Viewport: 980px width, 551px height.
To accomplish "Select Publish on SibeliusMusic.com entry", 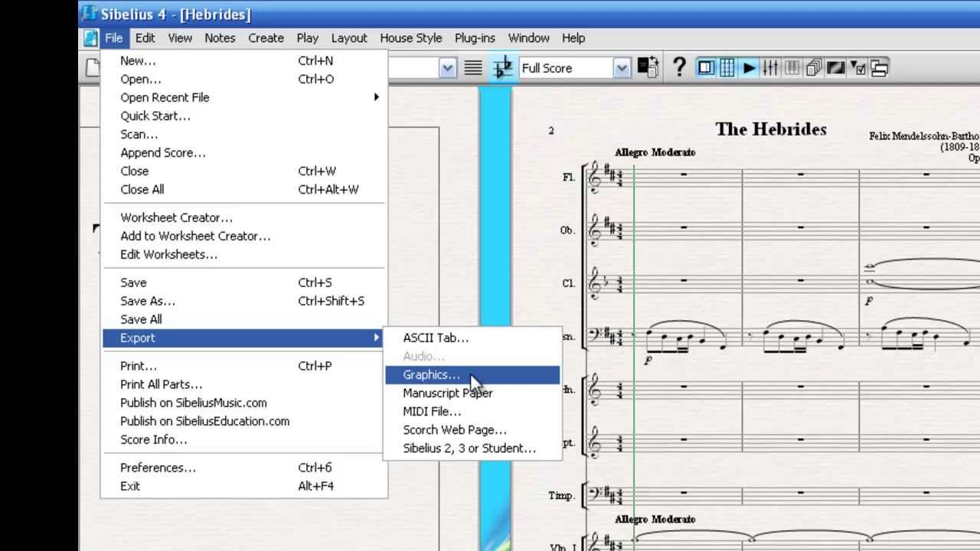I will point(244,403).
